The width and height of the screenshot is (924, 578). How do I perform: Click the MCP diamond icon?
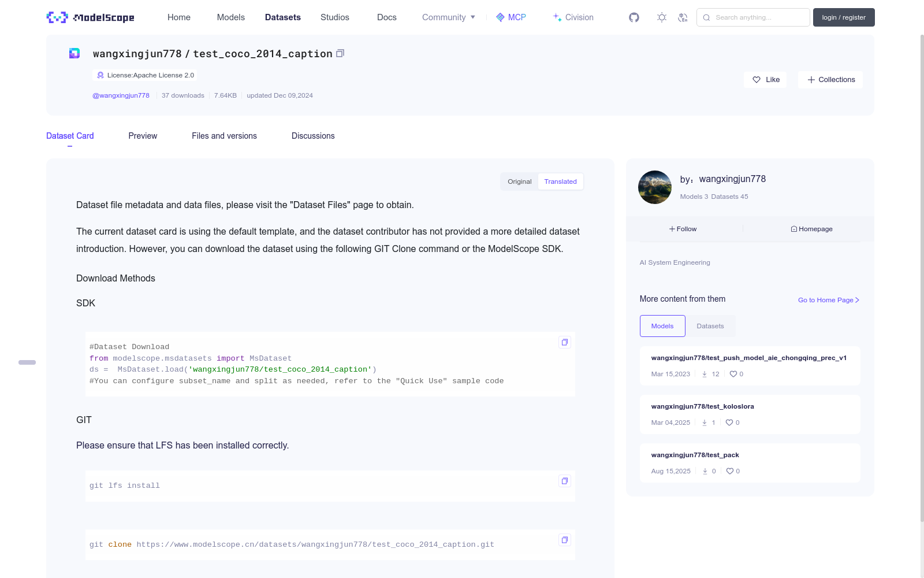pos(500,17)
